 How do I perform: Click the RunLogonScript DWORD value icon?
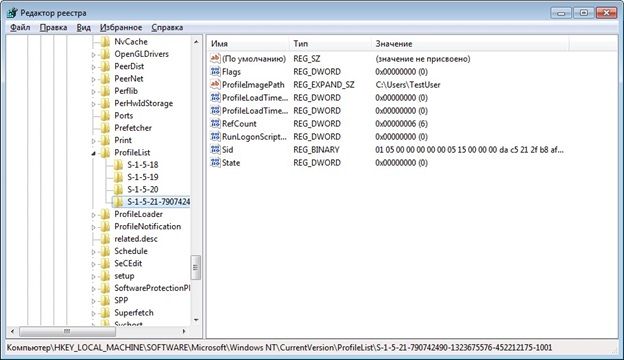215,136
